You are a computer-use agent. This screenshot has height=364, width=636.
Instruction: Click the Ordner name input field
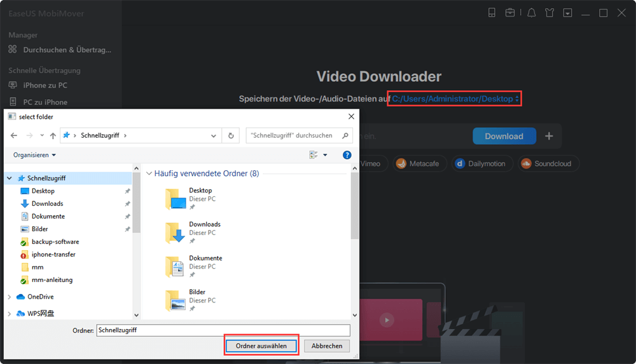[x=223, y=330]
